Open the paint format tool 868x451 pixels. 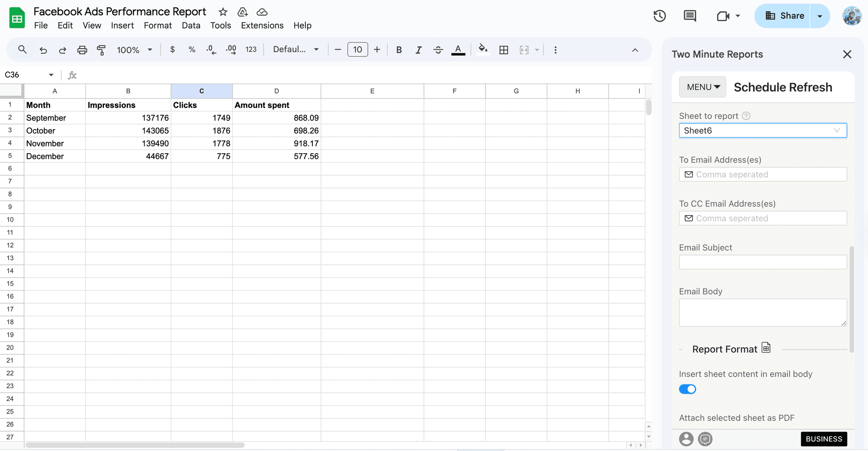click(101, 50)
